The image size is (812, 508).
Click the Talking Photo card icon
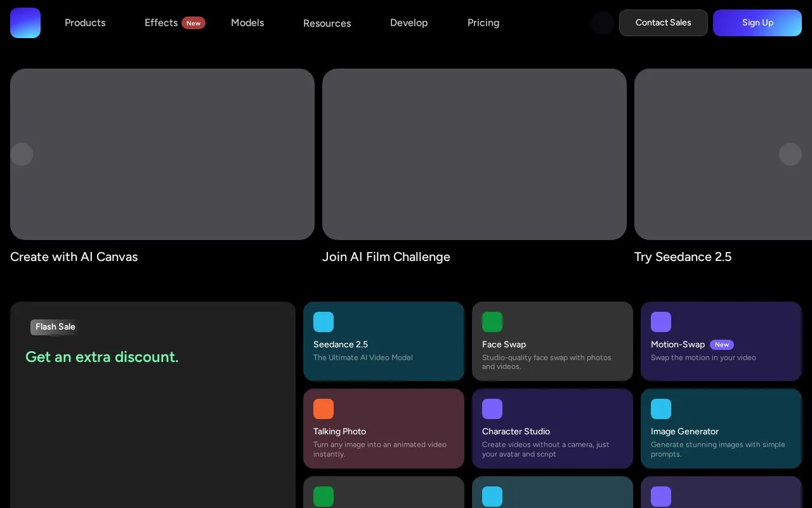point(324,409)
